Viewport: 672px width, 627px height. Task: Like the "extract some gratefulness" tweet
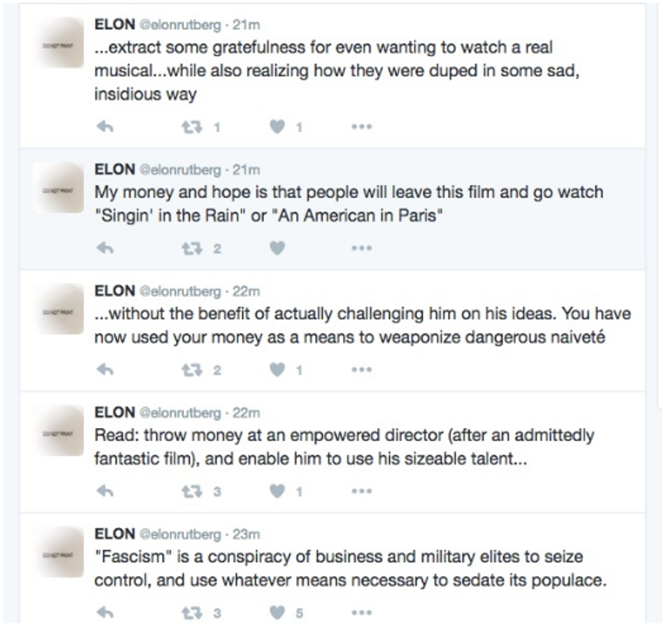(x=277, y=127)
